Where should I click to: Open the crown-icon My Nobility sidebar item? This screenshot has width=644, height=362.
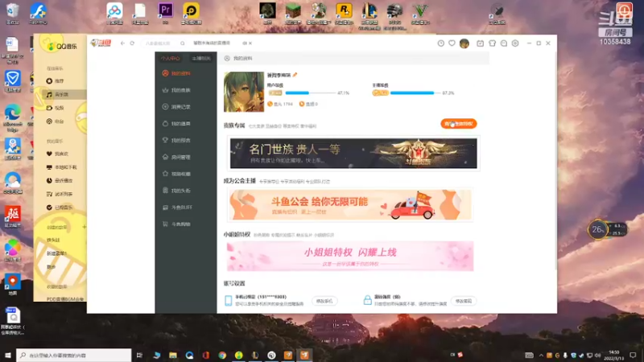[x=176, y=90]
